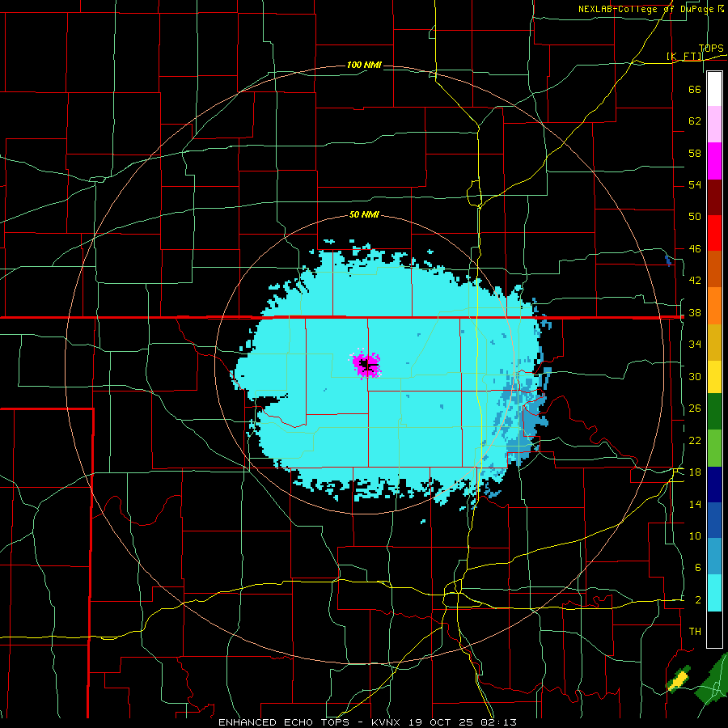Pick the bright yellow legend swatch
The width and height of the screenshot is (728, 728).
[714, 377]
